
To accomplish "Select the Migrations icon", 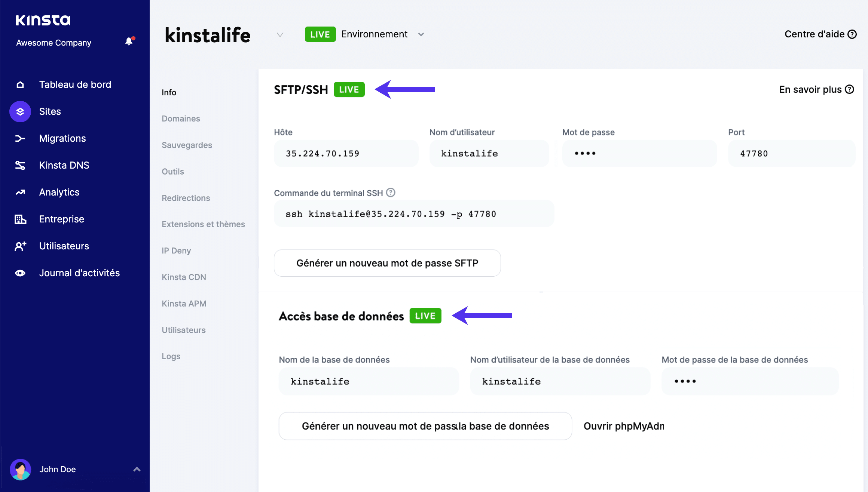I will [20, 138].
